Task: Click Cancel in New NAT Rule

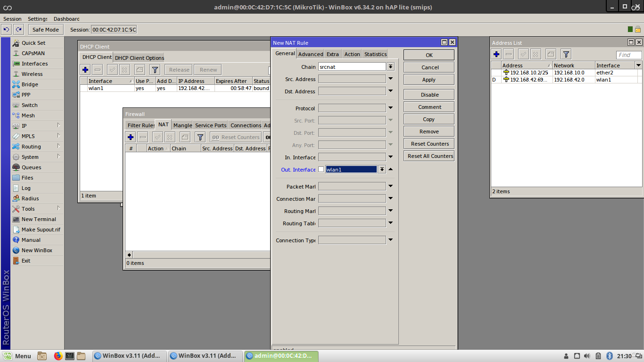Action: [x=429, y=67]
